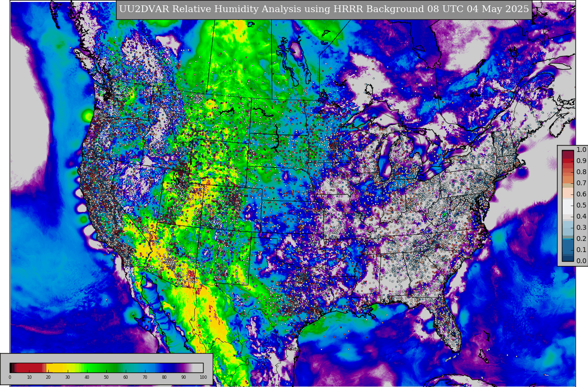This screenshot has width=588, height=387.
Task: Click the 20 tick on humidity colorbar
Action: 48,377
